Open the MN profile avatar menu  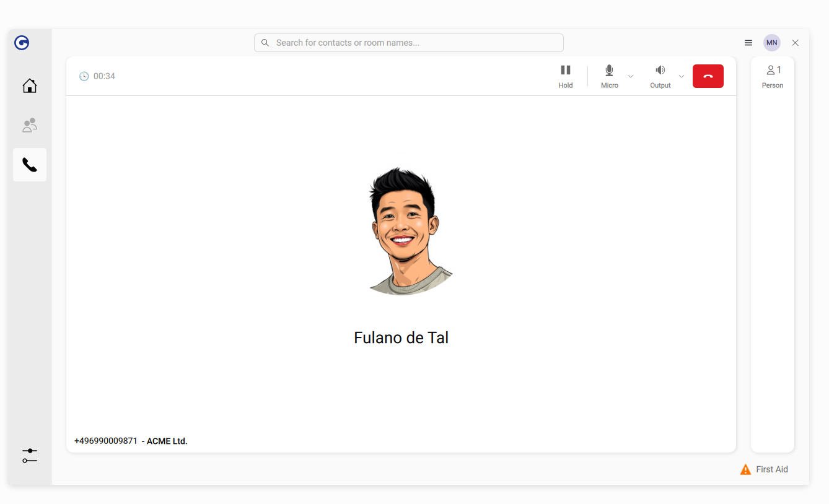coord(771,43)
